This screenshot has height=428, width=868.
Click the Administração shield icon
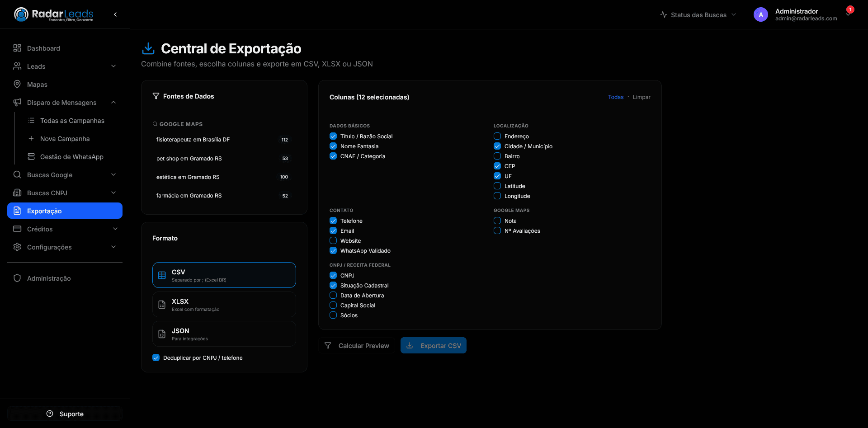[17, 278]
